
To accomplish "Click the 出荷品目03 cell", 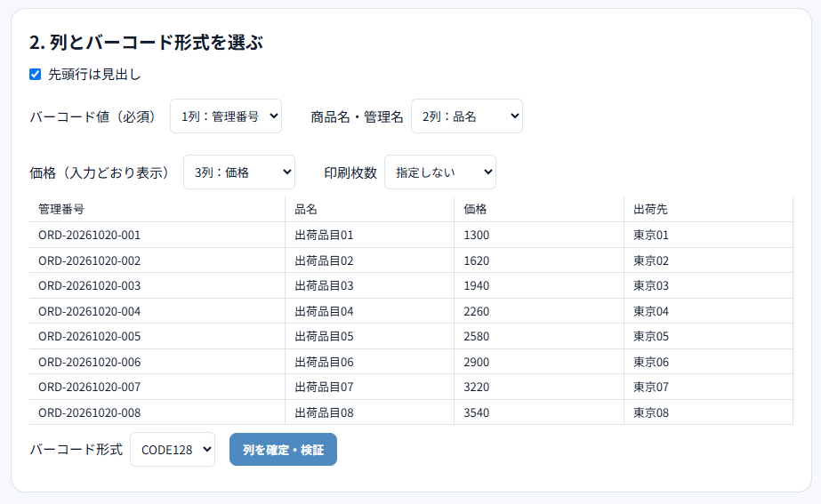I will (370, 285).
